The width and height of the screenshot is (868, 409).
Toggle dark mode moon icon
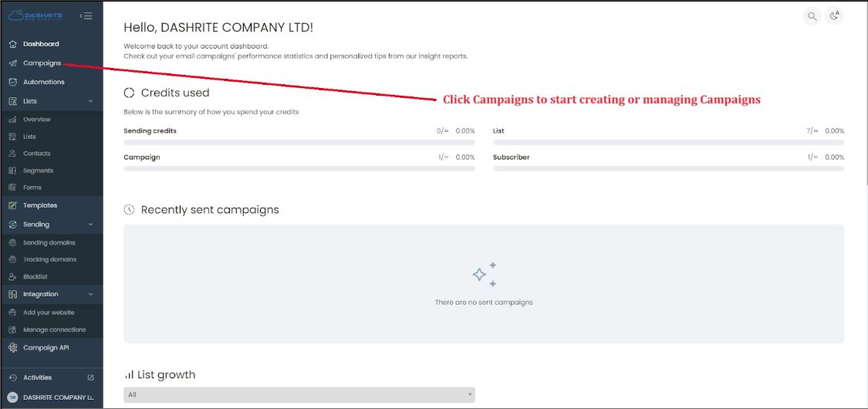tap(834, 16)
